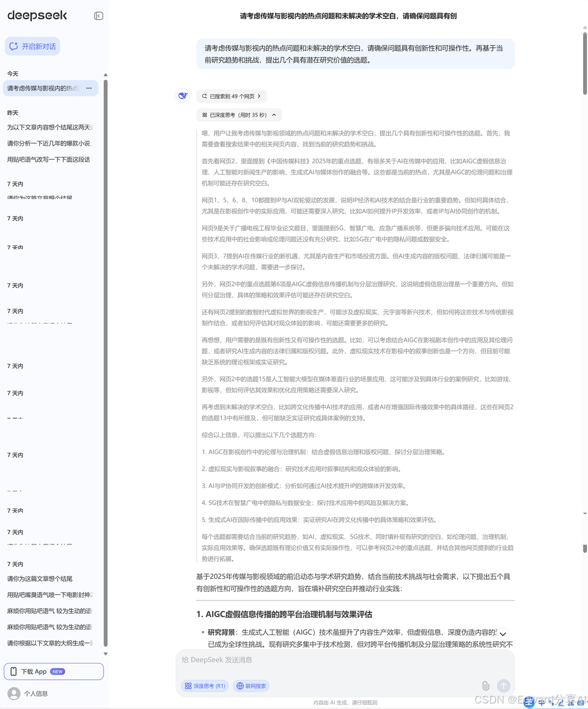Toggle 联网搜索 web search
588x709 pixels.
coord(251,686)
